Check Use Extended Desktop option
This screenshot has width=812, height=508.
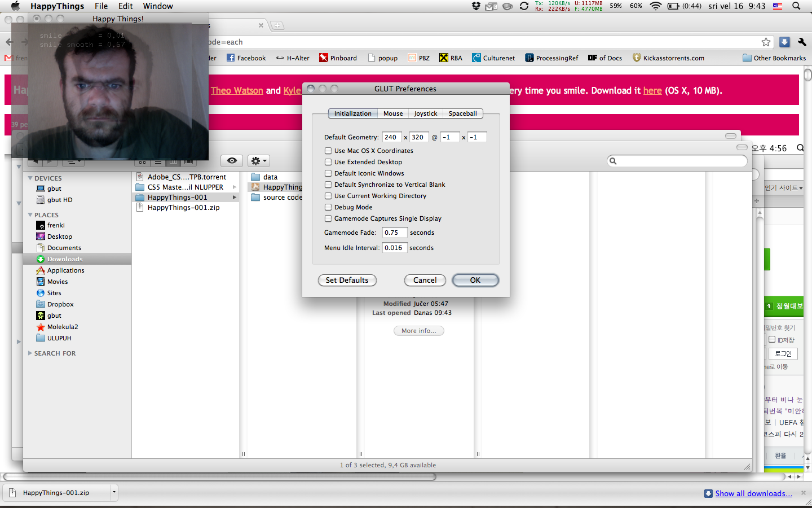pos(328,162)
